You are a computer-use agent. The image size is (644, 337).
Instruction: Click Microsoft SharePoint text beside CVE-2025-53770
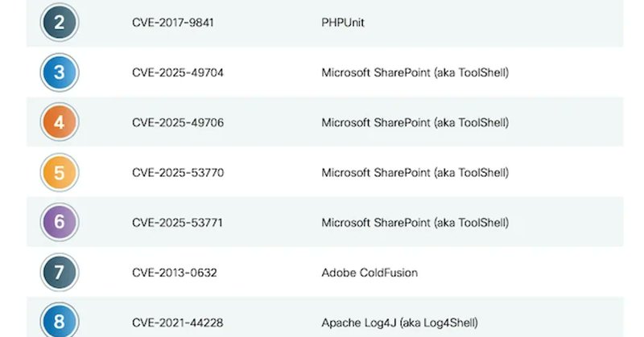(415, 173)
